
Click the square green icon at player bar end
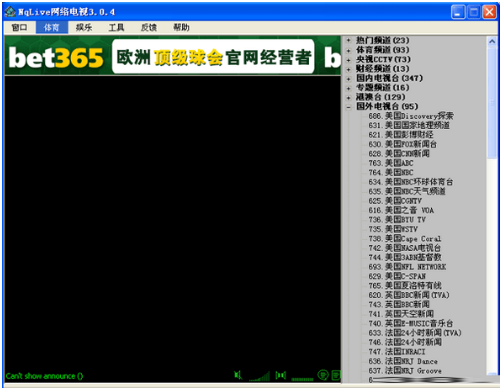[x=336, y=375]
